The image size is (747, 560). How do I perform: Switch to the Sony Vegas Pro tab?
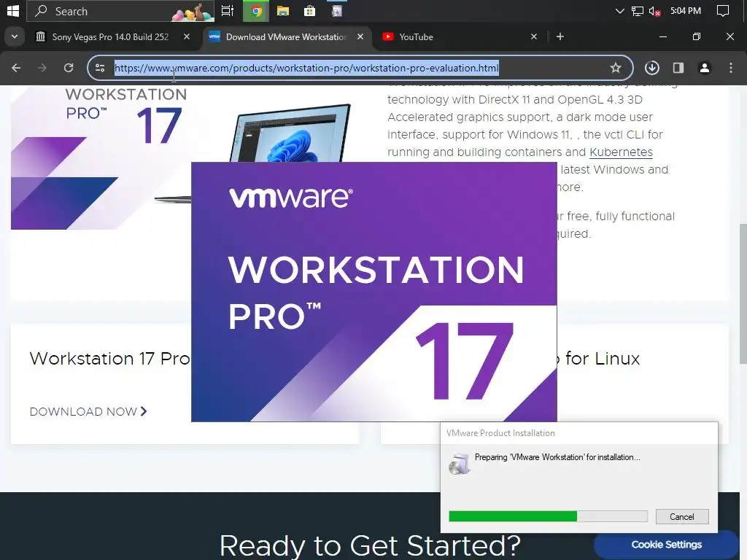(110, 36)
